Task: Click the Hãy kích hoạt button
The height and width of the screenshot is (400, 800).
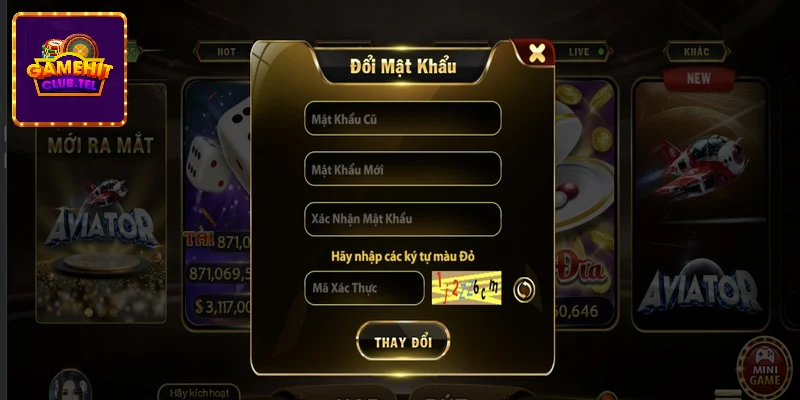Action: pyautogui.click(x=199, y=392)
